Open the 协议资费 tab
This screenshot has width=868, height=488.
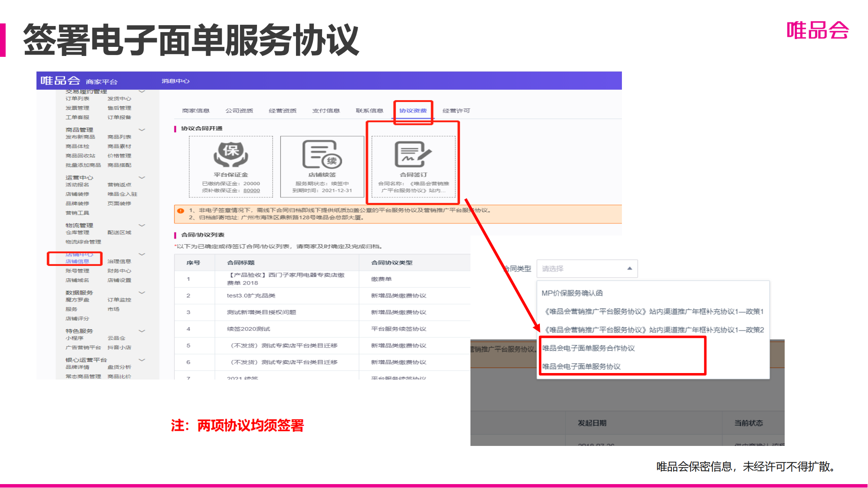point(413,111)
